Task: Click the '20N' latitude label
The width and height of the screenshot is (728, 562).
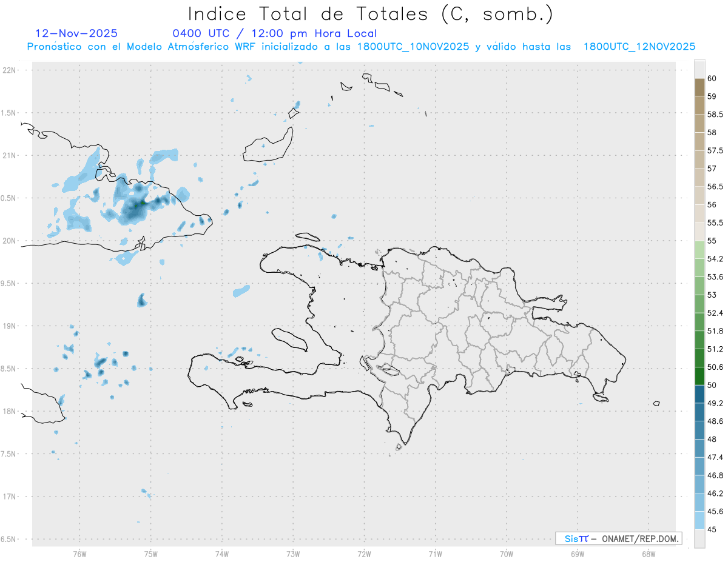Action: 10,241
